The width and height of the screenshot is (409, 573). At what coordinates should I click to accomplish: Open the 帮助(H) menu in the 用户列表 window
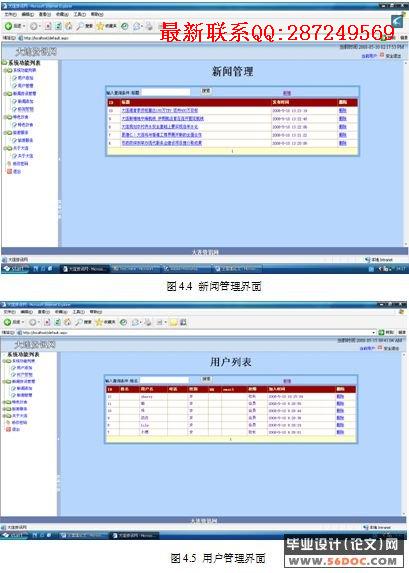click(96, 312)
